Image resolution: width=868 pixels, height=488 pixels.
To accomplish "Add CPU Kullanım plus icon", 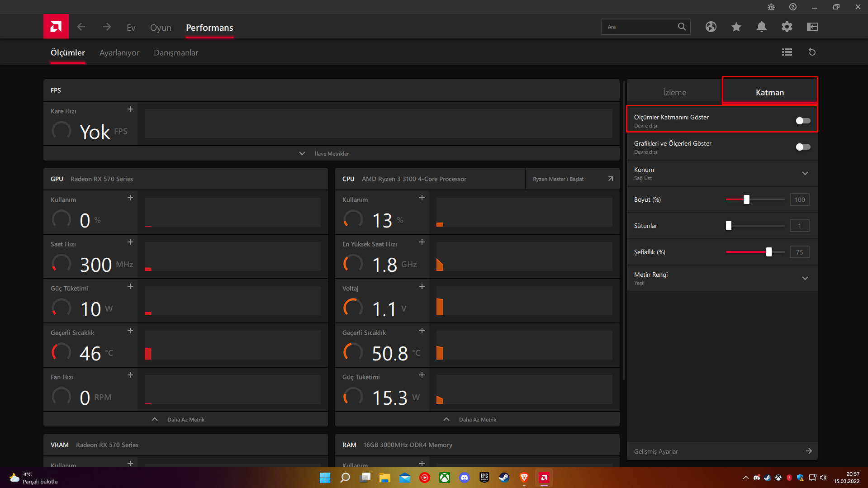I will [x=422, y=198].
